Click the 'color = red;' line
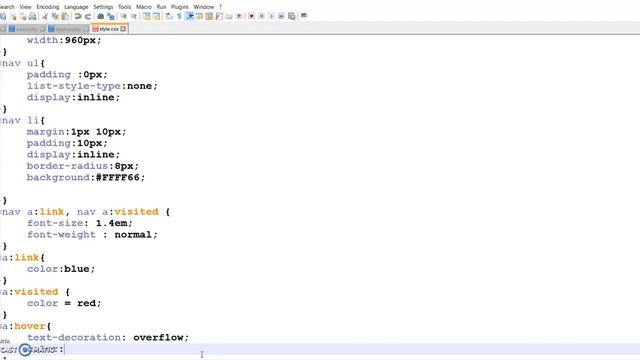 (64, 303)
